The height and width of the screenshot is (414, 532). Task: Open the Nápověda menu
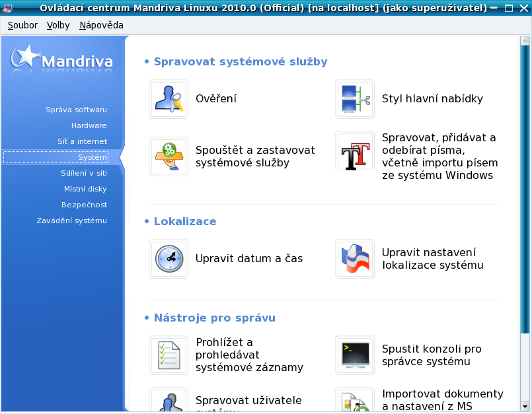click(x=101, y=26)
